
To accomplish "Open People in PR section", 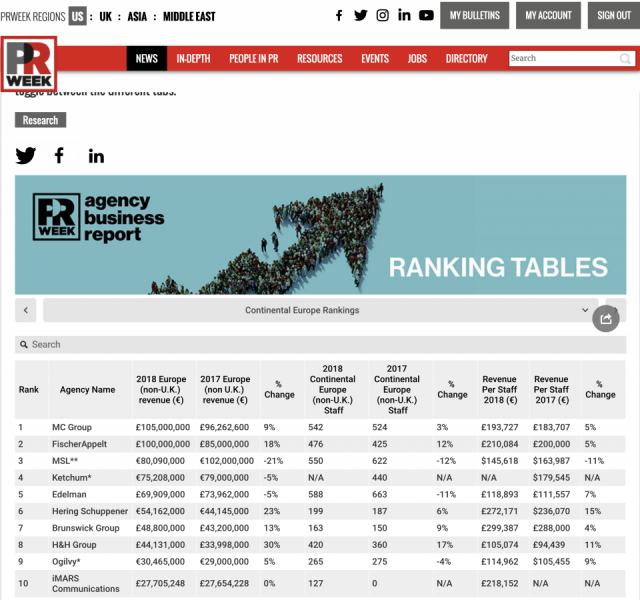I will [x=253, y=59].
